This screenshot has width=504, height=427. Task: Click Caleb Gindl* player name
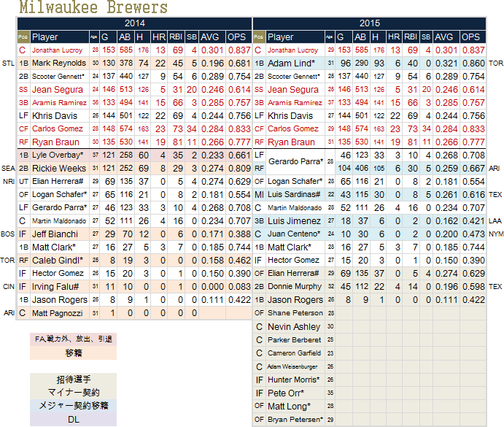(x=58, y=261)
